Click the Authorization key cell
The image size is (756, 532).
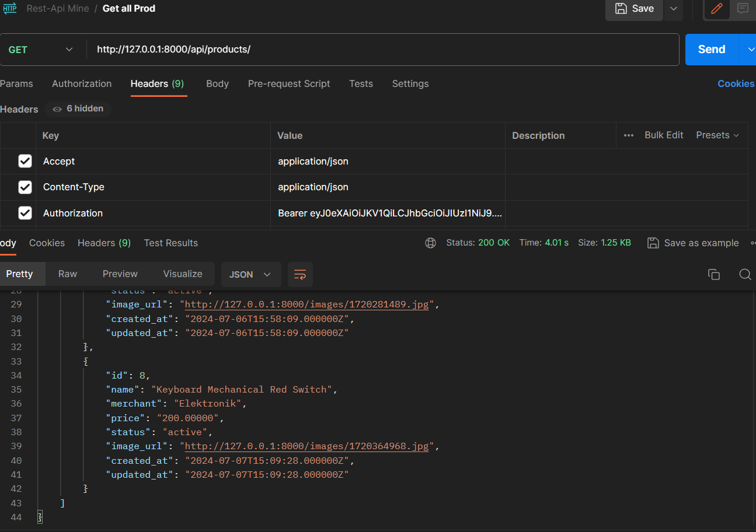pos(153,213)
